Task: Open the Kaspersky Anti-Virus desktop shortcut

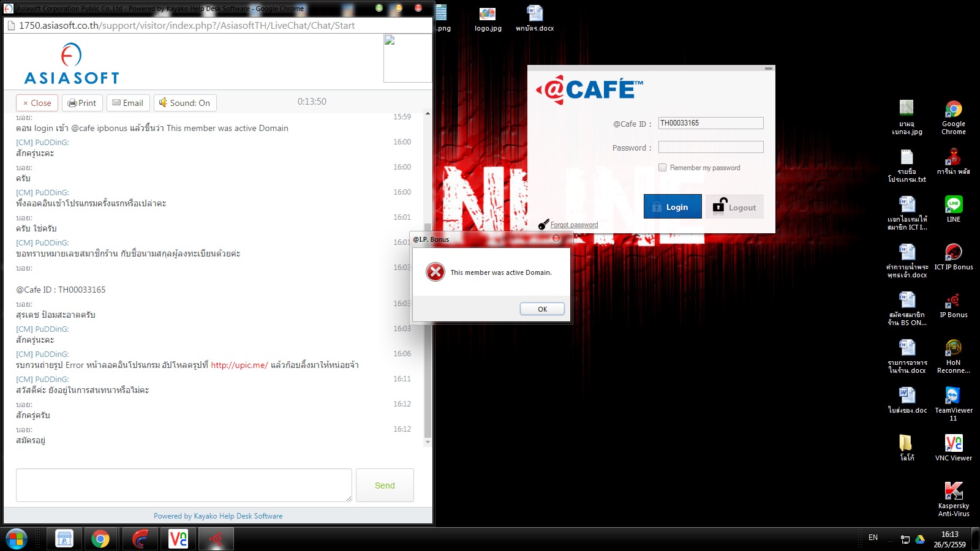Action: click(954, 500)
